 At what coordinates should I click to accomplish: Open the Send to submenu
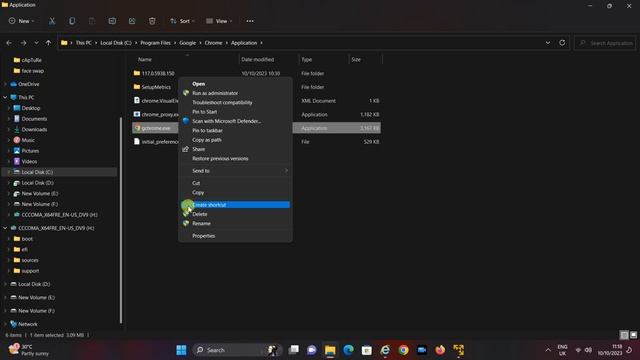click(235, 171)
